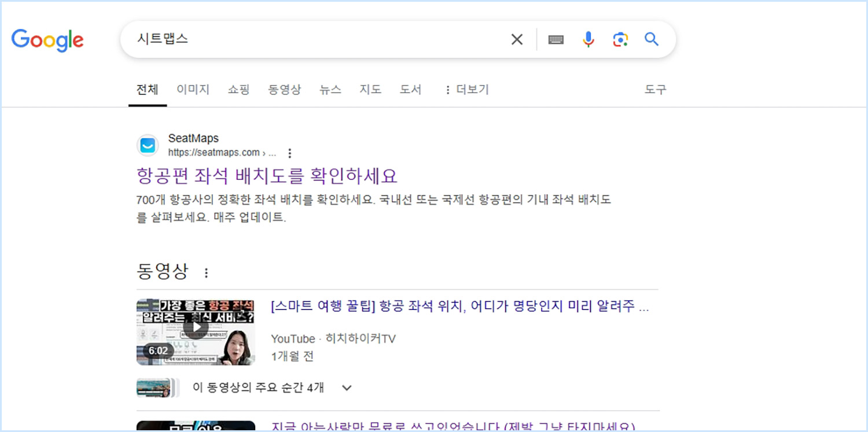The width and height of the screenshot is (868, 432).
Task: Expand 이 동영상의 주요 순간 4개 chevron
Action: 347,388
